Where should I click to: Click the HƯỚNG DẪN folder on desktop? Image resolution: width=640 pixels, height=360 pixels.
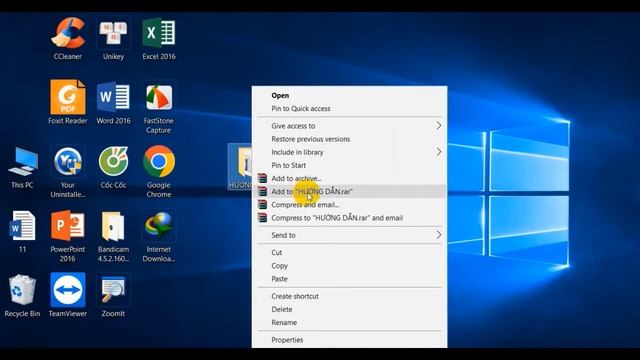click(x=240, y=167)
